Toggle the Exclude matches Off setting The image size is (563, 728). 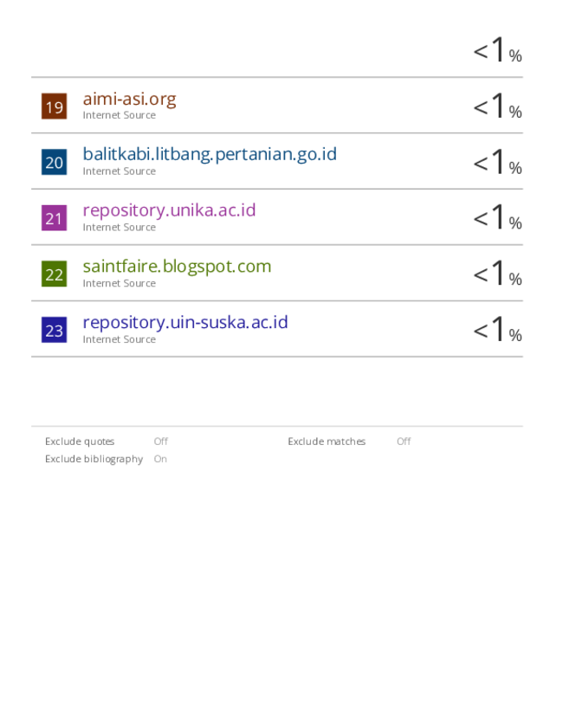pos(404,441)
